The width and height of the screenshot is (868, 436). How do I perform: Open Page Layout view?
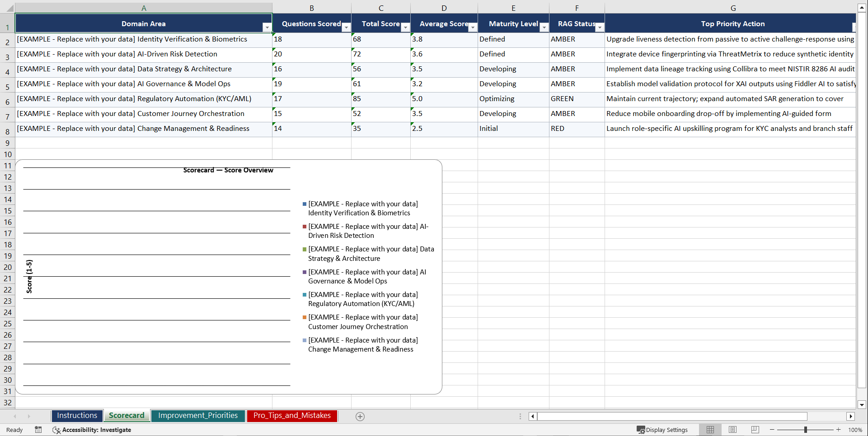click(732, 430)
